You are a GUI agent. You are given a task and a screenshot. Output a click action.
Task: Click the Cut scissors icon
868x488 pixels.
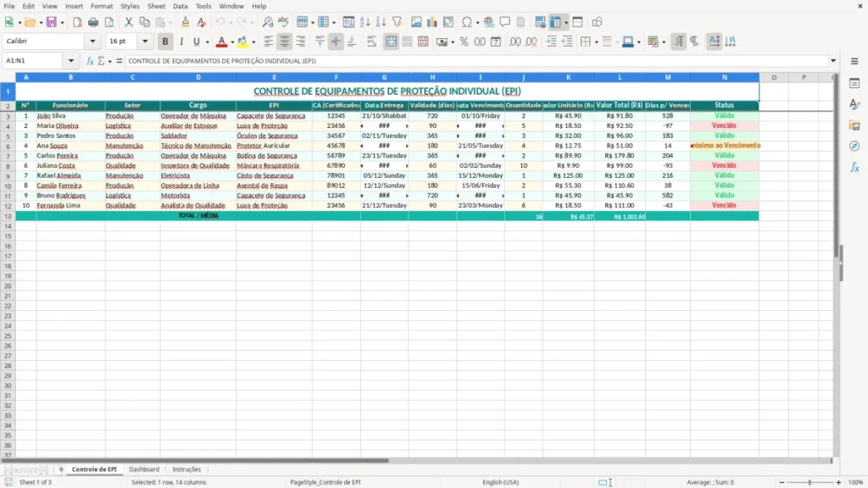click(129, 22)
